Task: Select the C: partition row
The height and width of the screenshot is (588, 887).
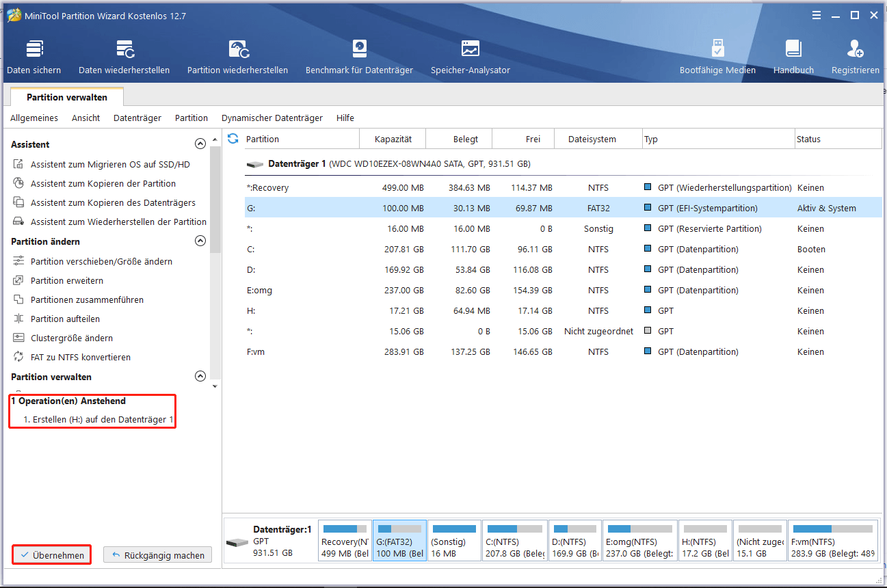Action: pyautogui.click(x=563, y=250)
